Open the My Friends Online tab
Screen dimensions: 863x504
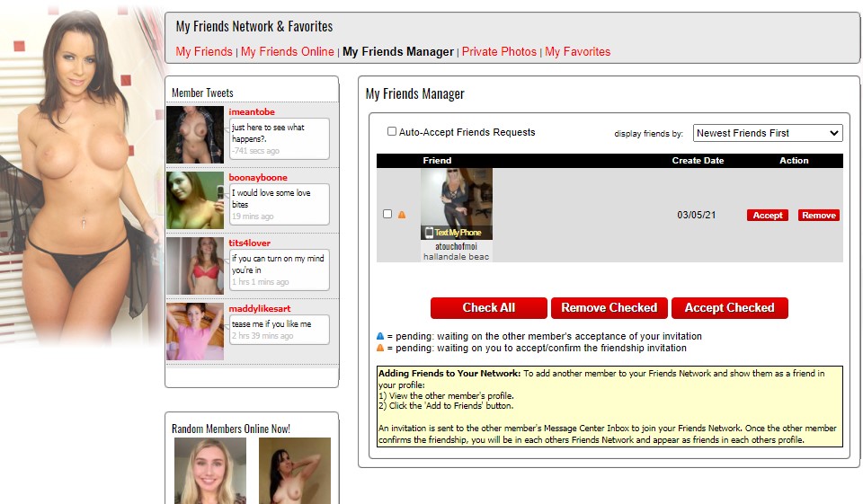[x=287, y=52]
